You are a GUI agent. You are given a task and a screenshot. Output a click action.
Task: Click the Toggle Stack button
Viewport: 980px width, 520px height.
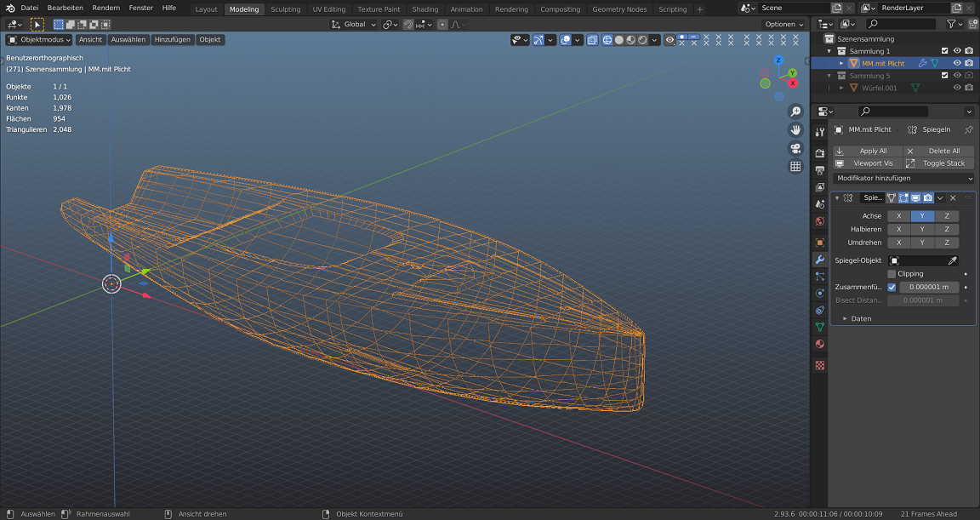pos(939,163)
